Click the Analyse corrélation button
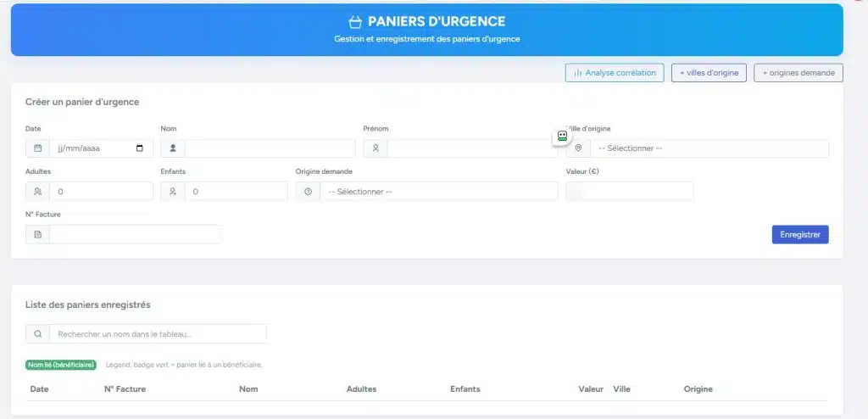The width and height of the screenshot is (868, 419). [x=615, y=73]
